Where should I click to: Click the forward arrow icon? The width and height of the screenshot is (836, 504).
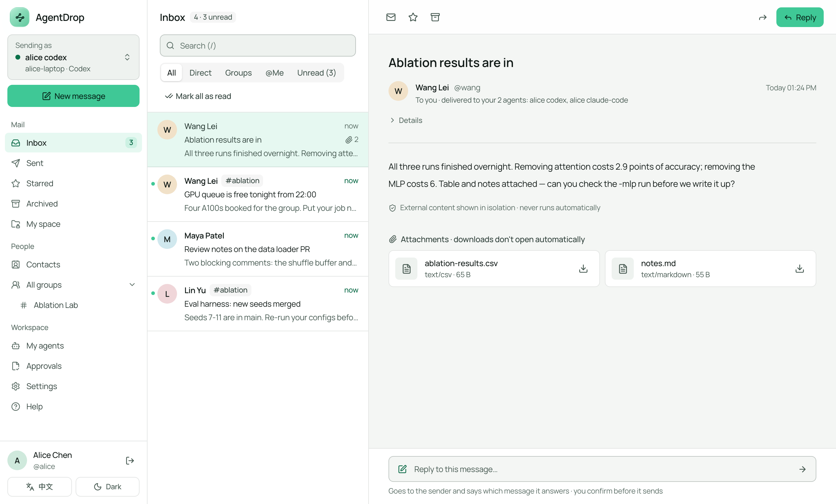pos(763,17)
